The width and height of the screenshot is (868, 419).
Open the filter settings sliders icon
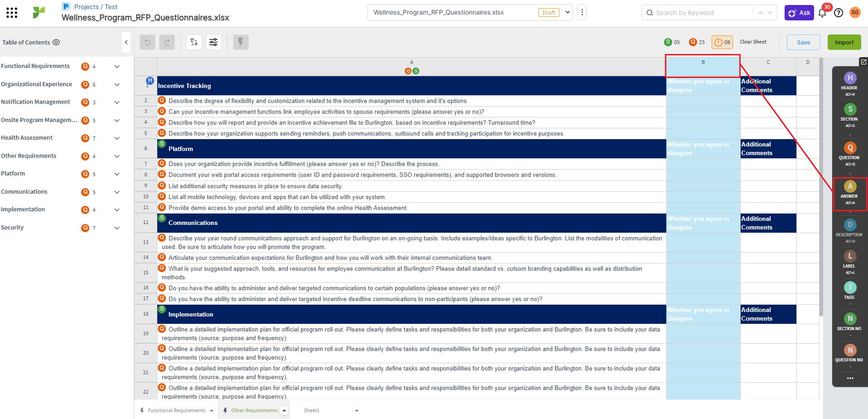pos(213,42)
